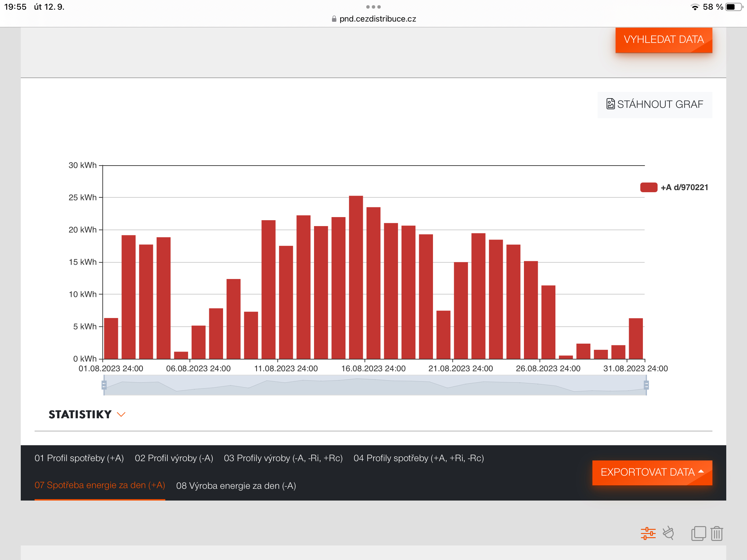The height and width of the screenshot is (560, 747).
Task: Open tab 03 Profily výroby (-A, -Ri, +Rc)
Action: tap(283, 458)
